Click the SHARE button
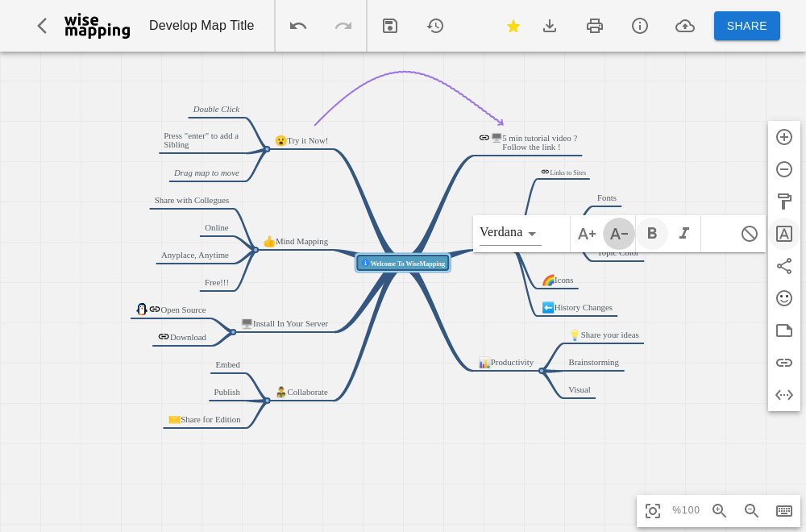This screenshot has width=806, height=532. coord(747,26)
